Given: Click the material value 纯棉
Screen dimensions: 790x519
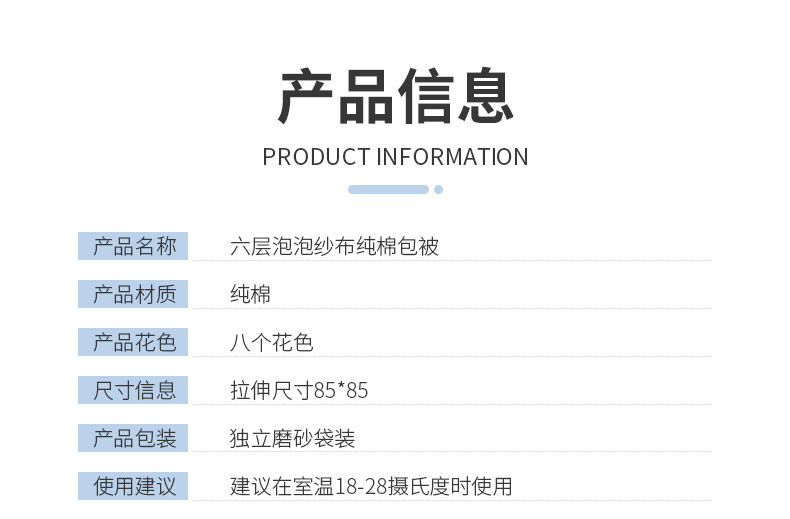Looking at the screenshot, I should pos(250,294).
